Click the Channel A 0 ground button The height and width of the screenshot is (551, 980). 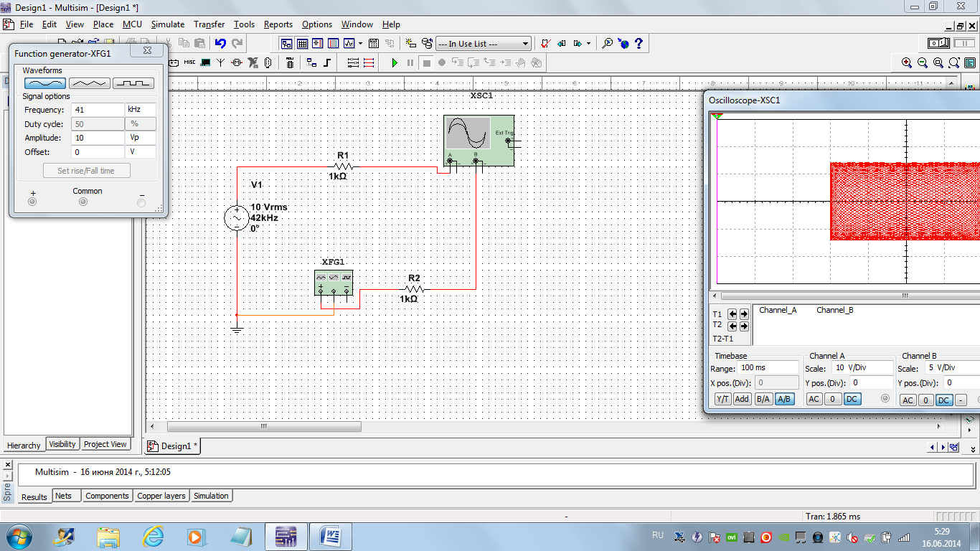tap(833, 400)
